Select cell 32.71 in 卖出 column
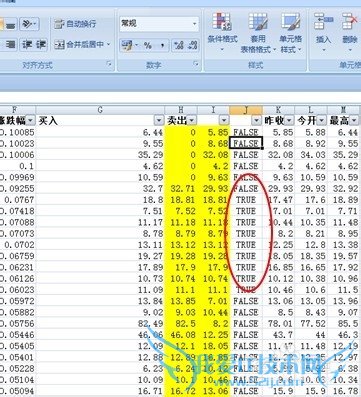This screenshot has height=397, width=361. [181, 189]
